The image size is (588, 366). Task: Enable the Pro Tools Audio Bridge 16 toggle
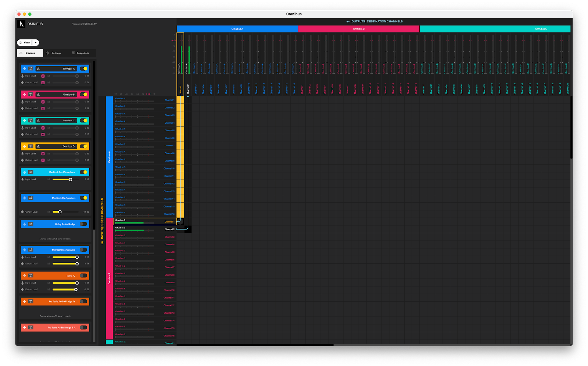tap(84, 302)
